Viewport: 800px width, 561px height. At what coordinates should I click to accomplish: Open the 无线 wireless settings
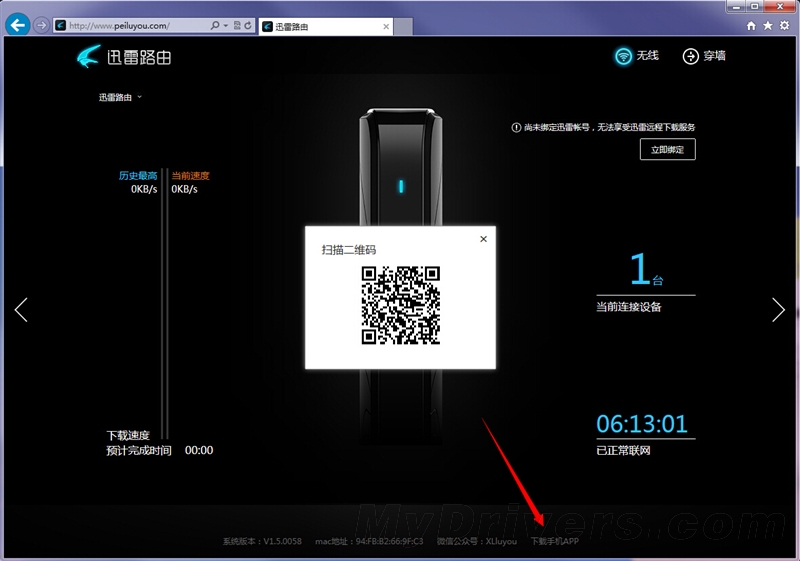tap(637, 56)
